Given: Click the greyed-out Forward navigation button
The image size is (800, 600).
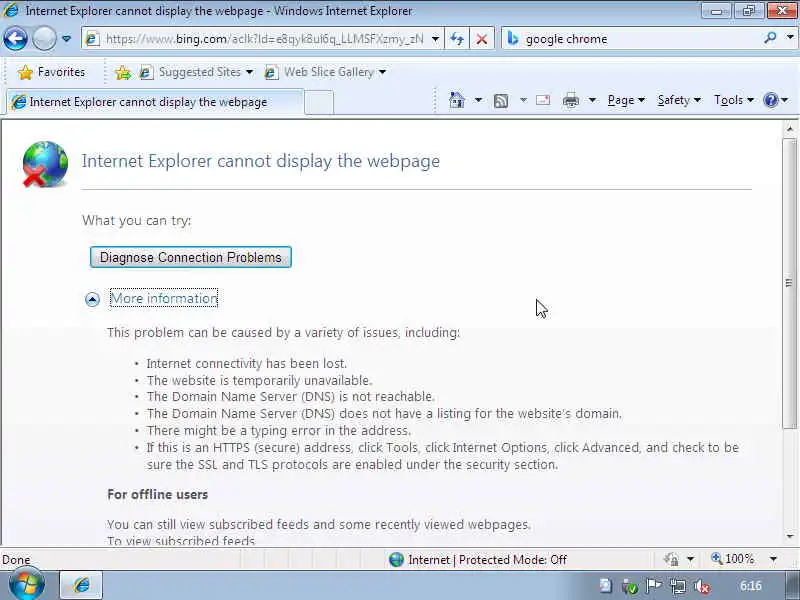Looking at the screenshot, I should click(44, 39).
